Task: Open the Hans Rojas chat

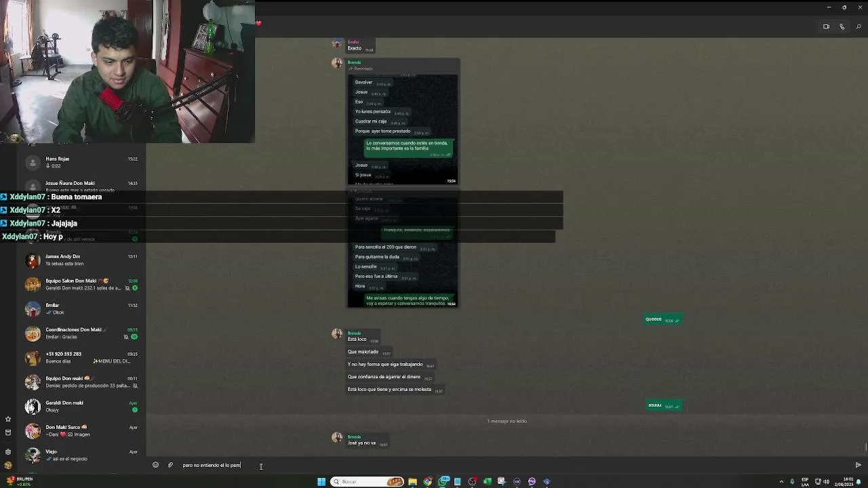Action: [81, 162]
